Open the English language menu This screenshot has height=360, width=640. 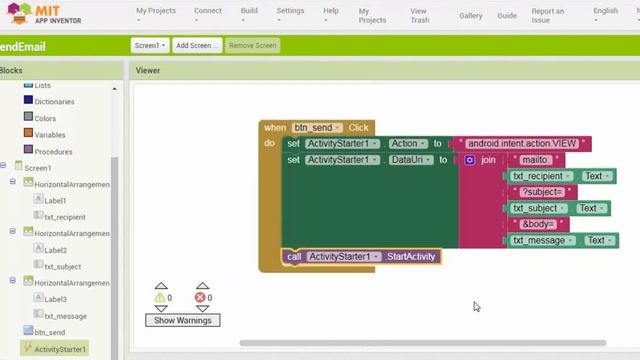pos(605,15)
